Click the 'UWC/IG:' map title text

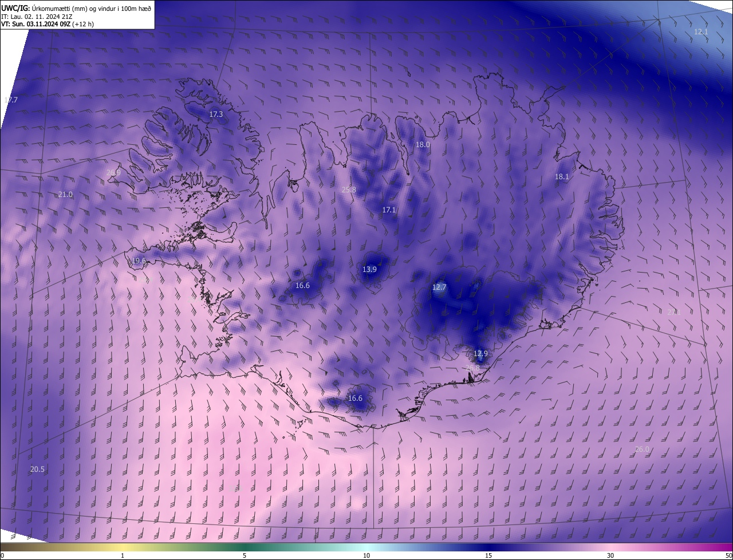coord(15,8)
